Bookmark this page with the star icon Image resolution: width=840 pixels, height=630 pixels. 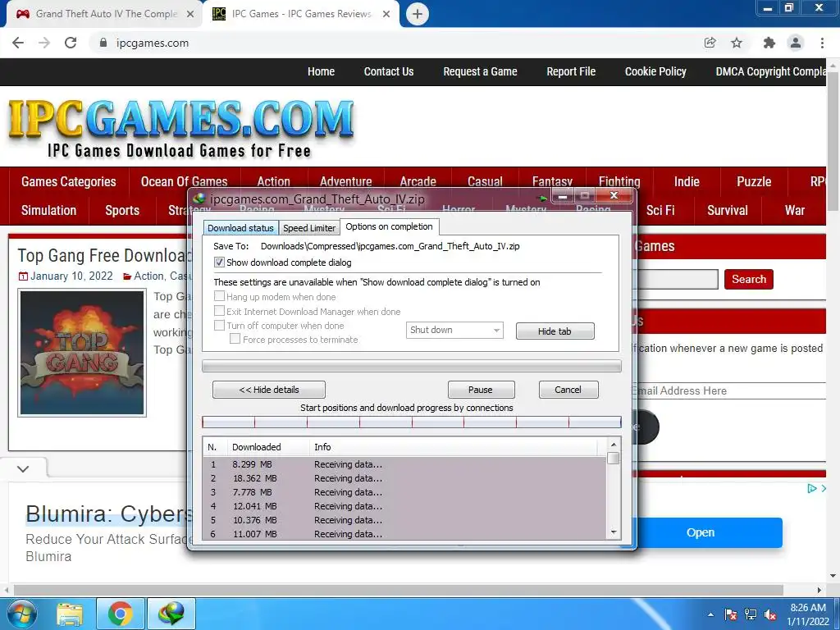pyautogui.click(x=737, y=43)
